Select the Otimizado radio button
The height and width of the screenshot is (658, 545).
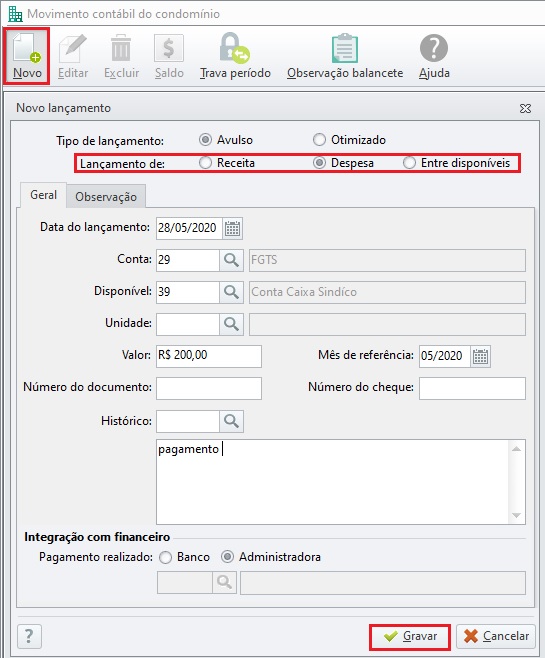tap(319, 140)
